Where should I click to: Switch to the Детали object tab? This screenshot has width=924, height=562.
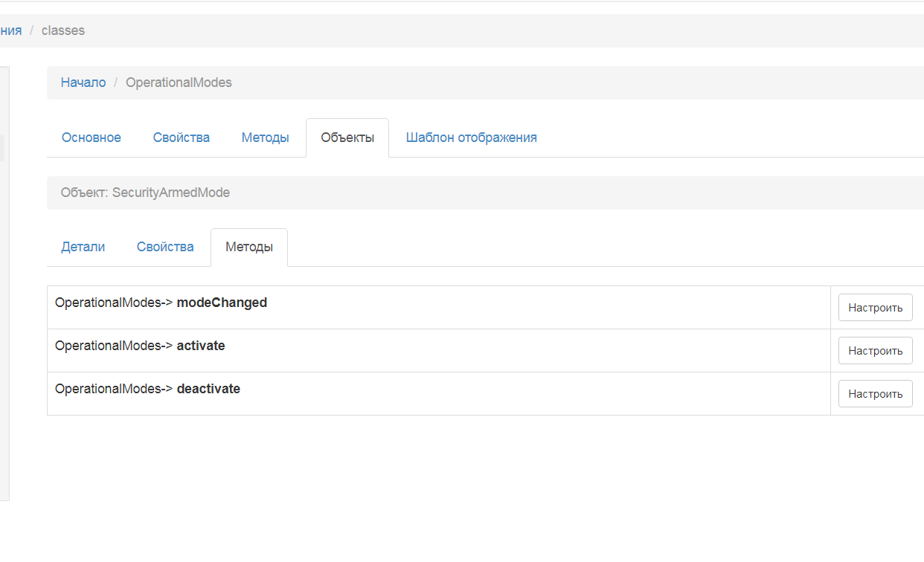(83, 247)
